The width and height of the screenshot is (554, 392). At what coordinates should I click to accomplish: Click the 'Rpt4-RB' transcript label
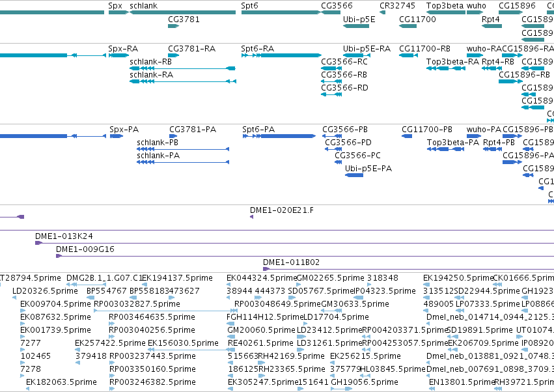[498, 62]
